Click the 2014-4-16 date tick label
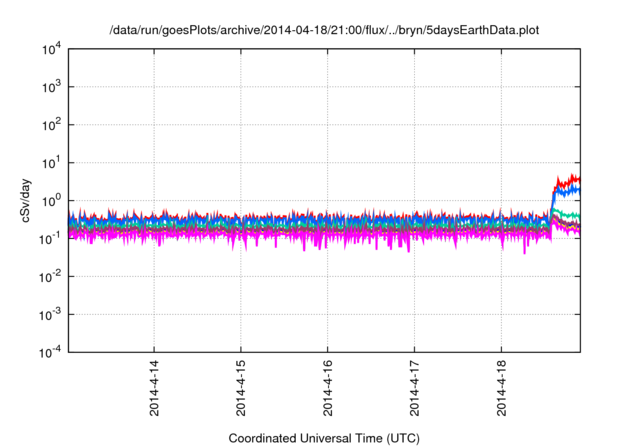Screen dimensions: 640x448 328,388
